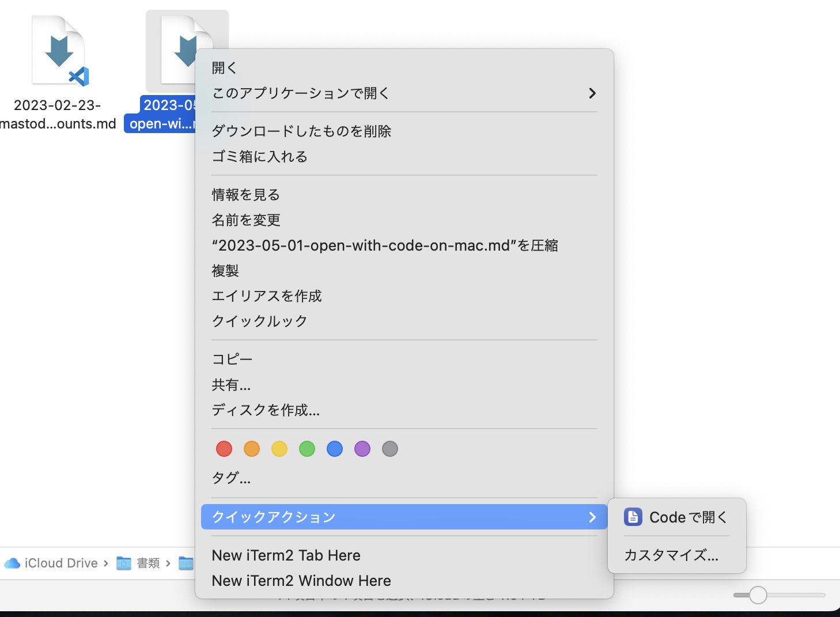Click the 書類 folder icon in path bar
This screenshot has width=840, height=617.
click(123, 563)
